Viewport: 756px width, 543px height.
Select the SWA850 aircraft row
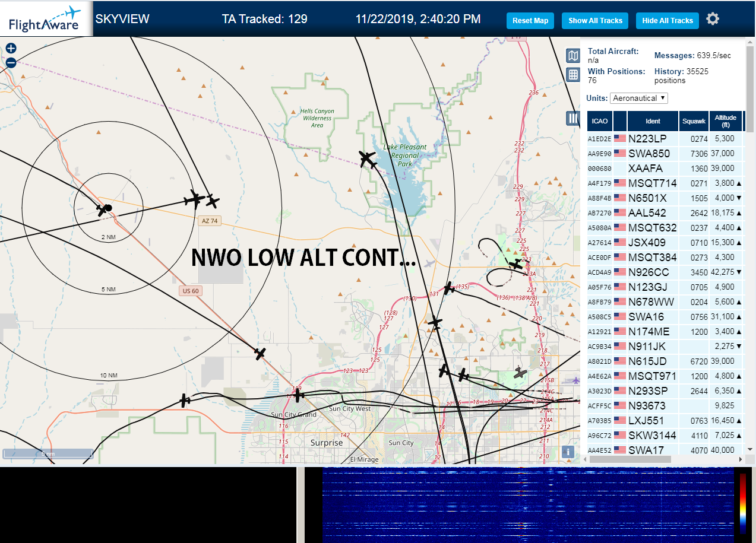(x=665, y=154)
